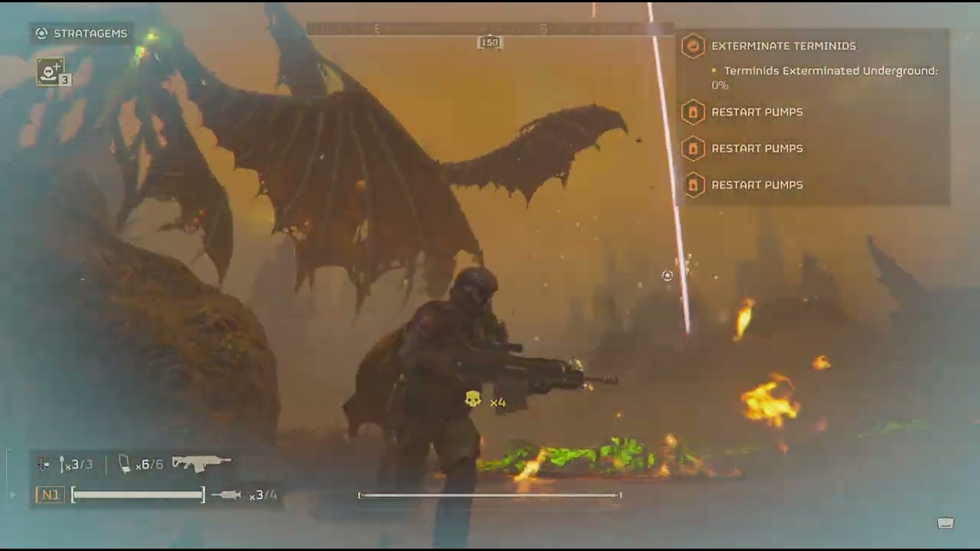Click the Exterminate Terminids objective icon
This screenshot has width=980, height=551.
point(693,46)
